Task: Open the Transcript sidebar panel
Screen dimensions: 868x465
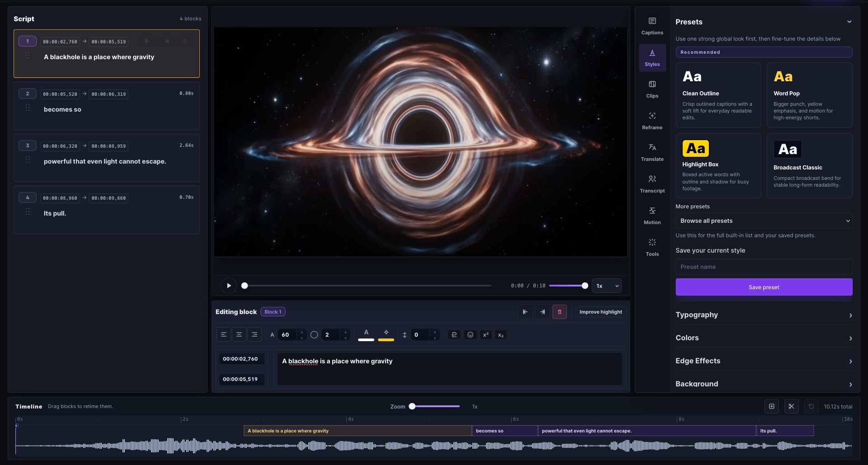Action: (x=652, y=184)
